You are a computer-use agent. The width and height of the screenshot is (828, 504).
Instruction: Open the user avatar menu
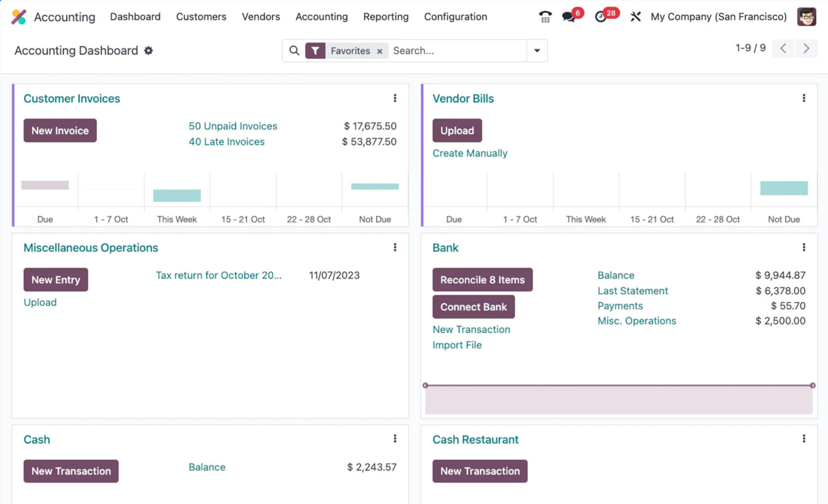[806, 17]
